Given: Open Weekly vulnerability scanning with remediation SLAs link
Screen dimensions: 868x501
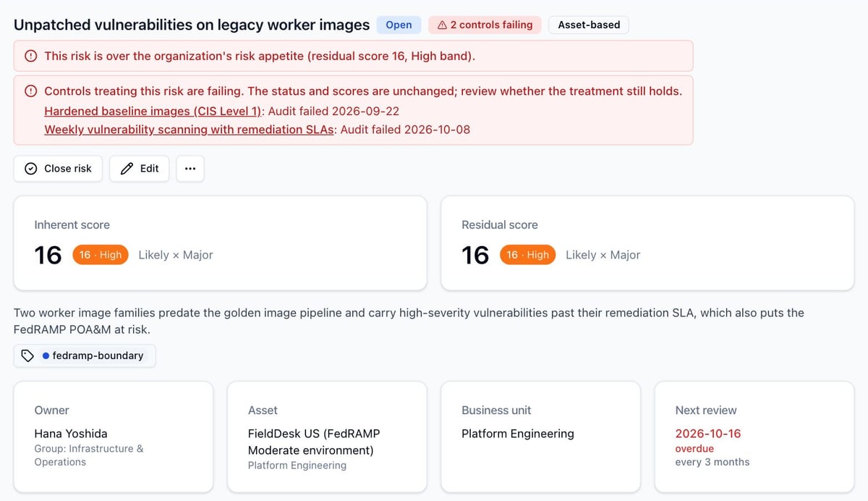Looking at the screenshot, I should pyautogui.click(x=190, y=130).
